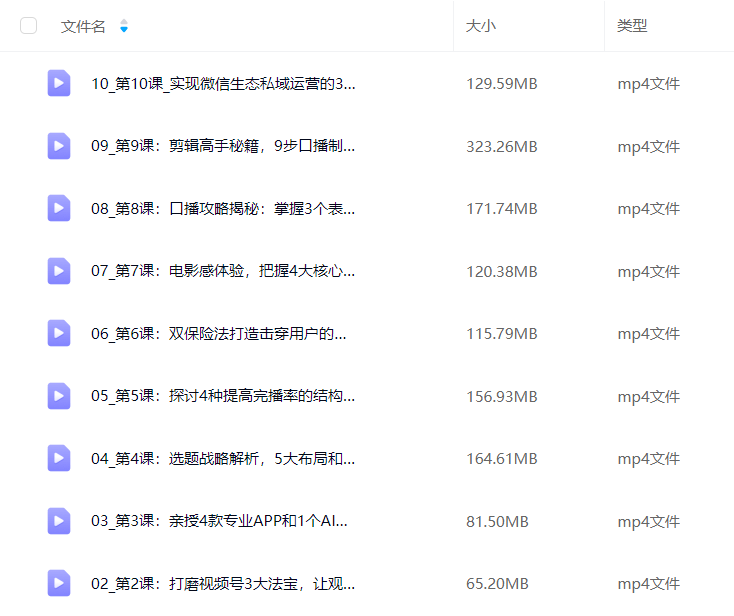Image resolution: width=734 pixels, height=616 pixels.
Task: Select the 164.61MB size cell
Action: pos(501,459)
